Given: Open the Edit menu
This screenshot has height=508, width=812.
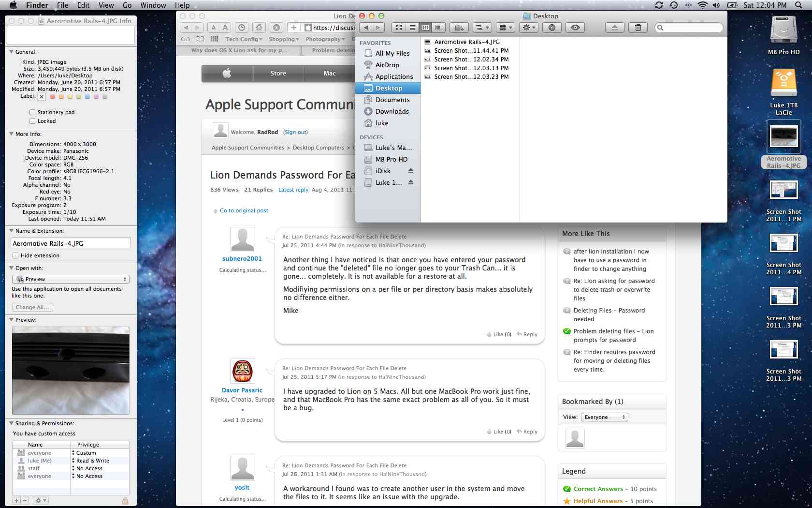Looking at the screenshot, I should tap(83, 5).
